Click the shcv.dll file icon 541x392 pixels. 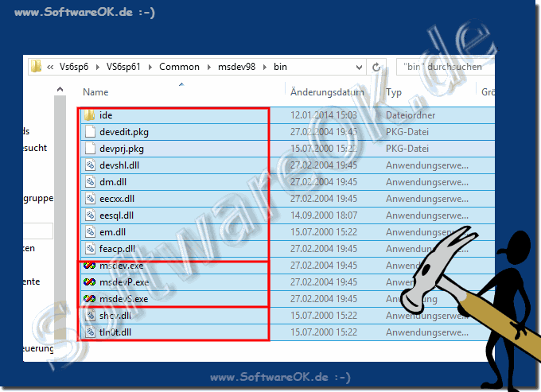(x=90, y=316)
